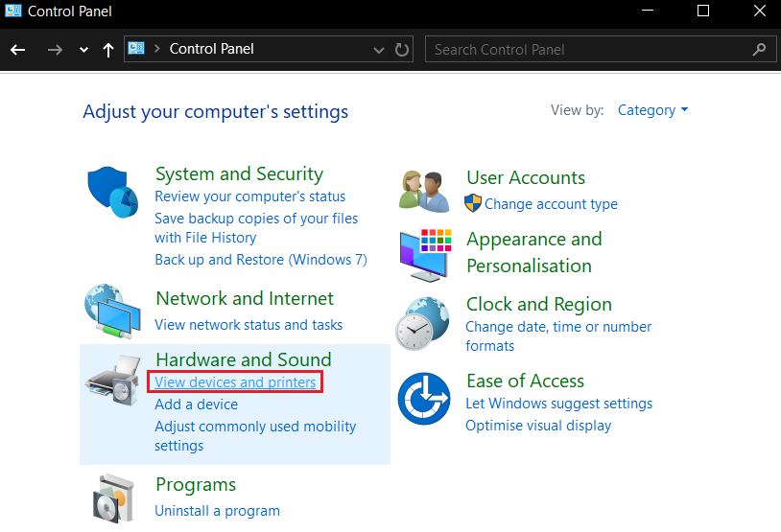Go up one level with the up arrow
This screenshot has width=781, height=532.
click(108, 49)
